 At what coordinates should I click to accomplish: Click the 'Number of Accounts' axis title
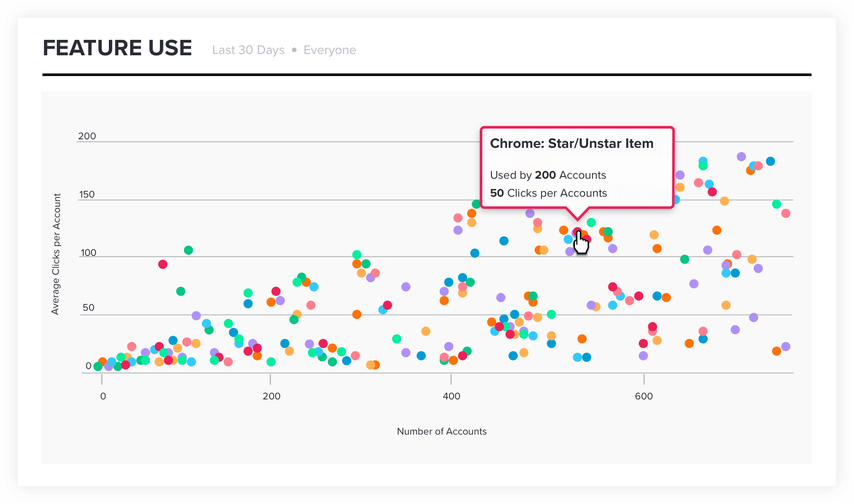(x=442, y=431)
